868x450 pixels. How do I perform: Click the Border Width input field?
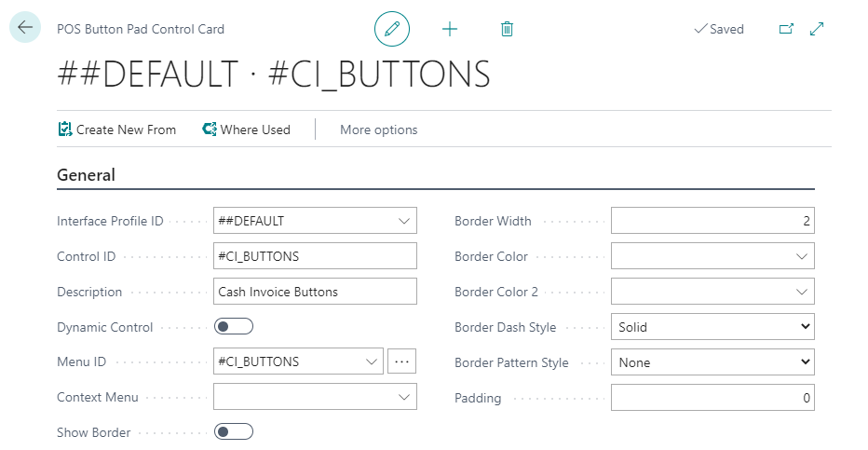coord(712,221)
